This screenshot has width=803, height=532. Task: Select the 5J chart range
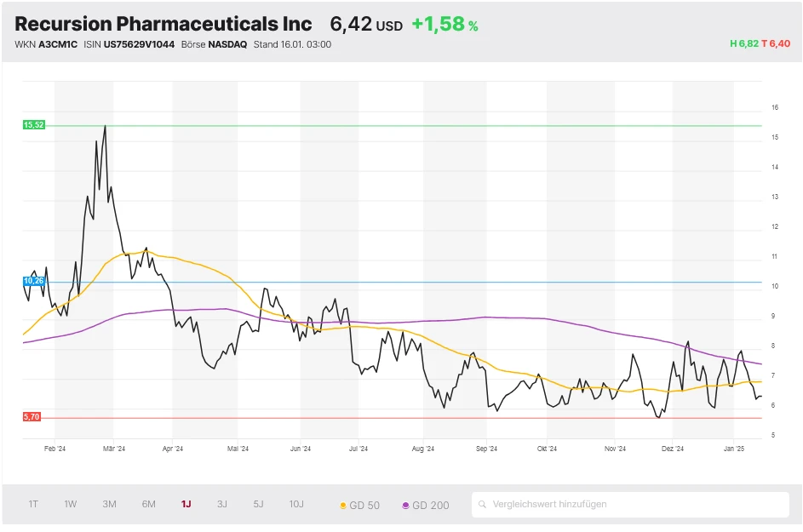click(258, 504)
